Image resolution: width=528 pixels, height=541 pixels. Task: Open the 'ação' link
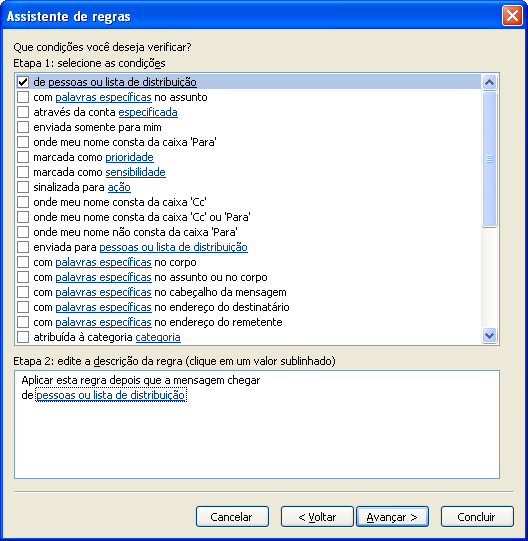click(119, 187)
